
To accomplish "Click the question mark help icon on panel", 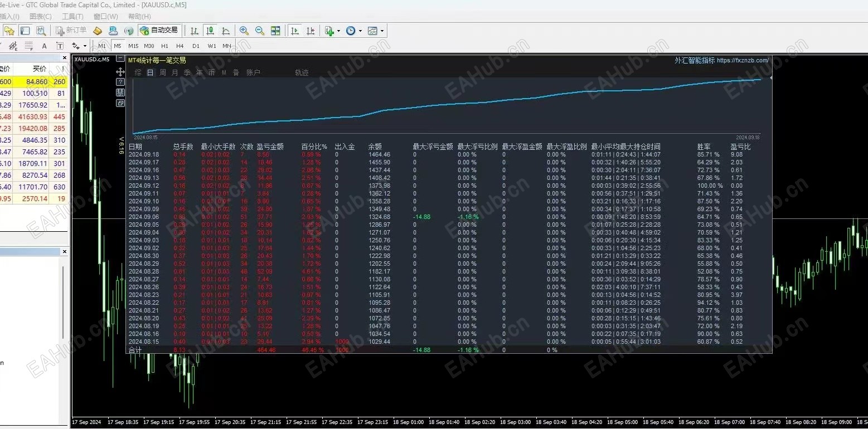I will (x=120, y=82).
